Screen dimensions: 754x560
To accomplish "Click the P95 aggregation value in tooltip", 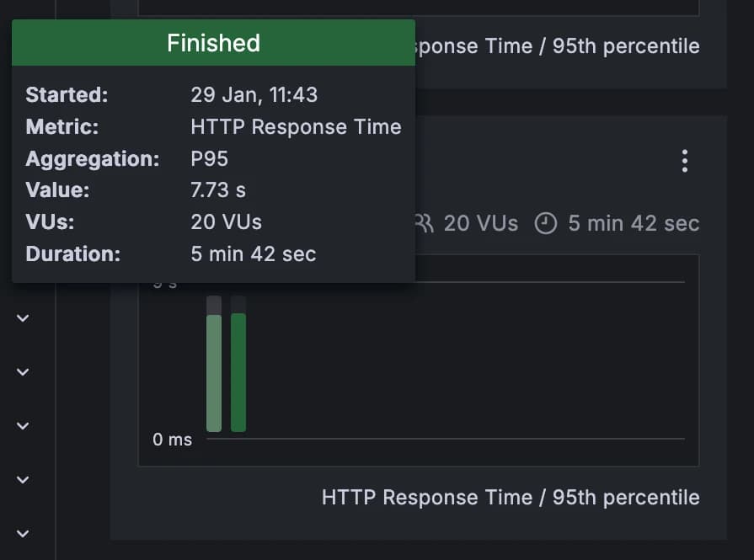I will point(210,158).
